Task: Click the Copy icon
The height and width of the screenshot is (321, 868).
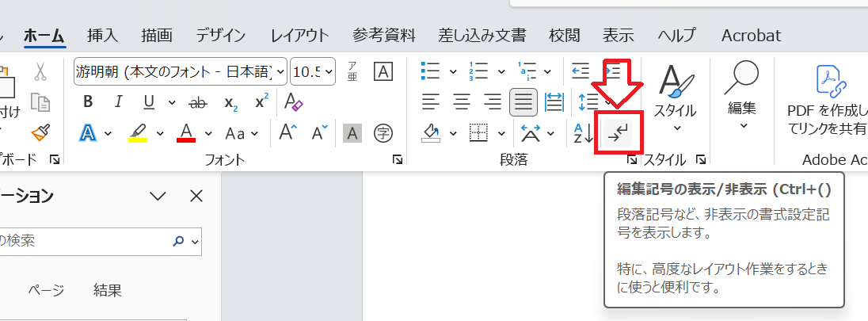Action: (41, 102)
